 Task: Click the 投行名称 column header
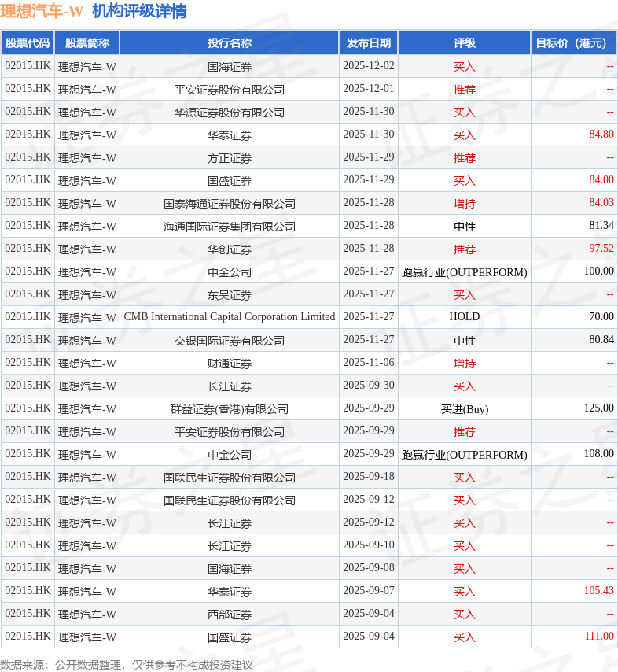click(x=229, y=42)
